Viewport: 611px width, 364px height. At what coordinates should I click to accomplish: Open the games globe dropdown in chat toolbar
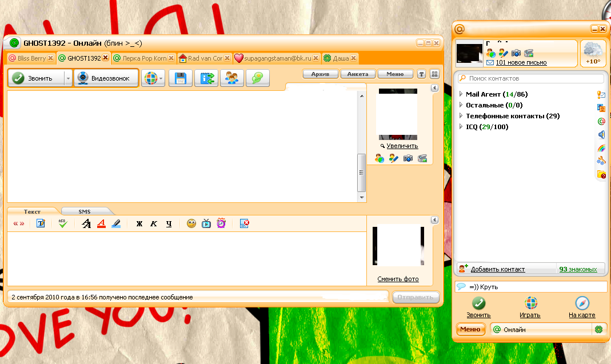coord(153,78)
